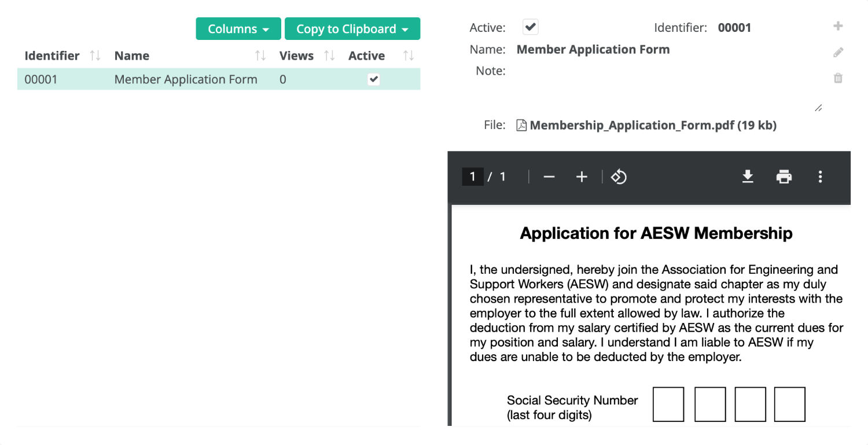Click the plus icon to add document
This screenshot has width=868, height=445.
tap(838, 26)
